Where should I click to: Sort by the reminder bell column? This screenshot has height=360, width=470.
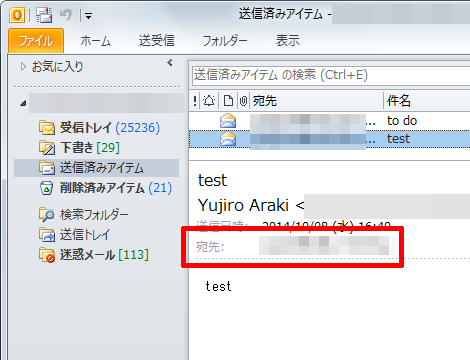coord(209,100)
